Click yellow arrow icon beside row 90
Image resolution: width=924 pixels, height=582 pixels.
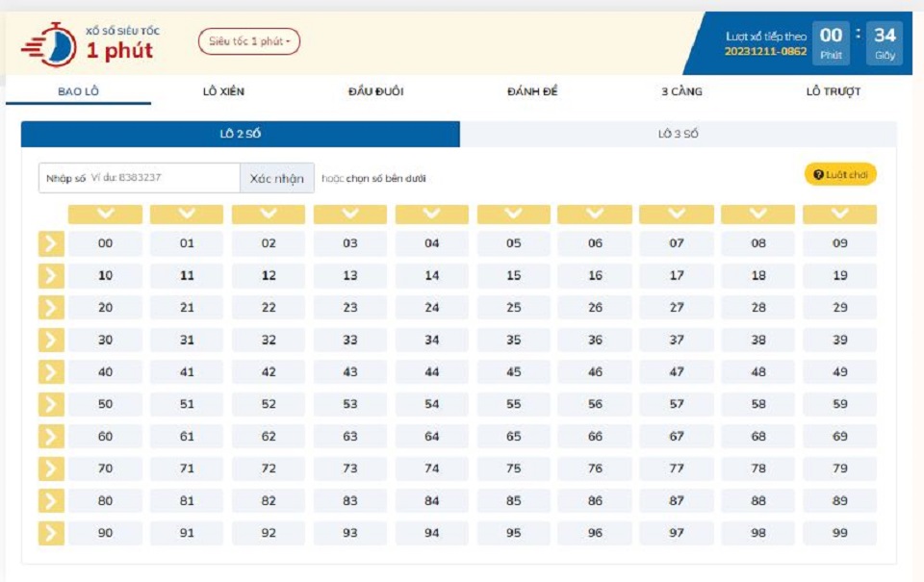50,533
